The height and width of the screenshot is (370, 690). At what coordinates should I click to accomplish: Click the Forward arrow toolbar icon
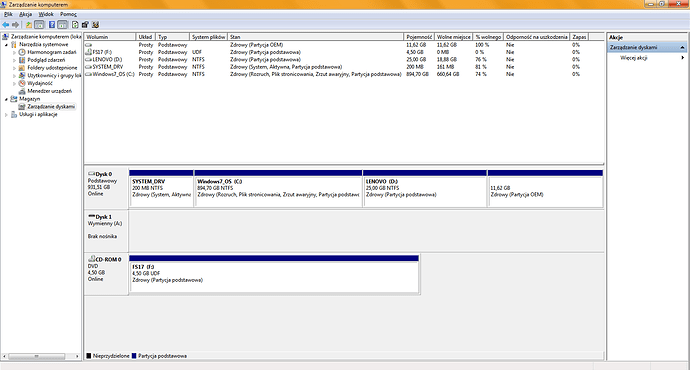16,25
